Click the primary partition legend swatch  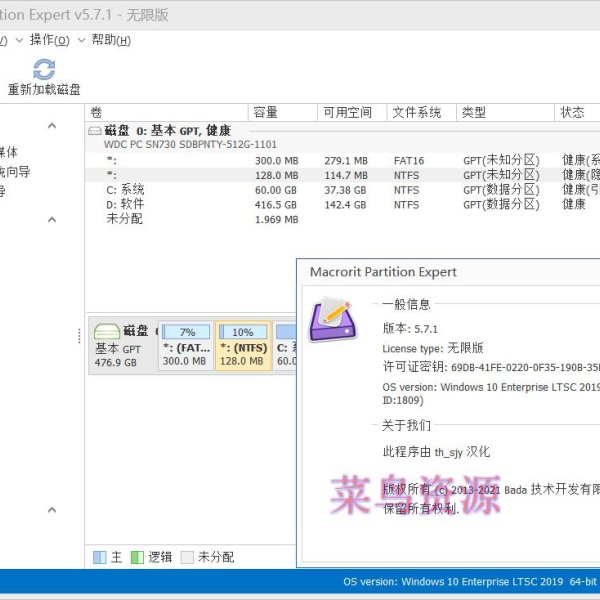(x=99, y=557)
